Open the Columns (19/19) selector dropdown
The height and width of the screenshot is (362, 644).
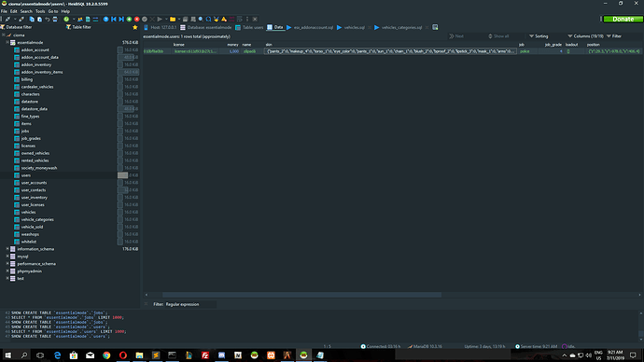(585, 36)
